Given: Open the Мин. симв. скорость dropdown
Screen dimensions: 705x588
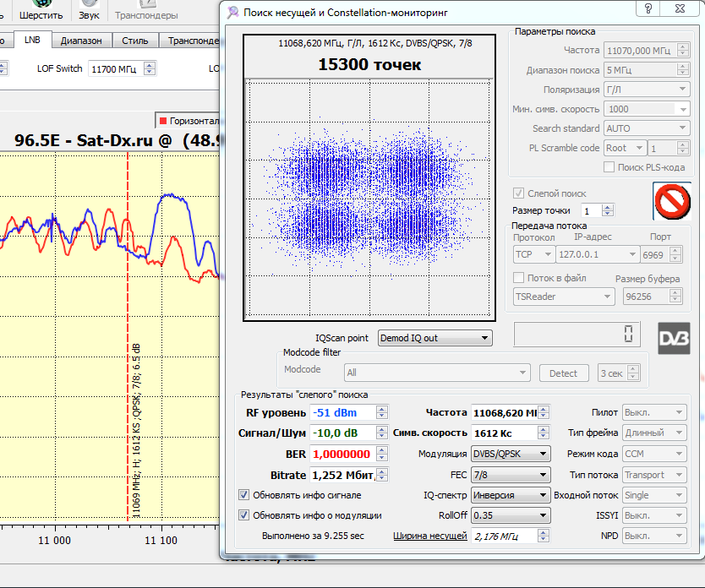Looking at the screenshot, I should [646, 109].
